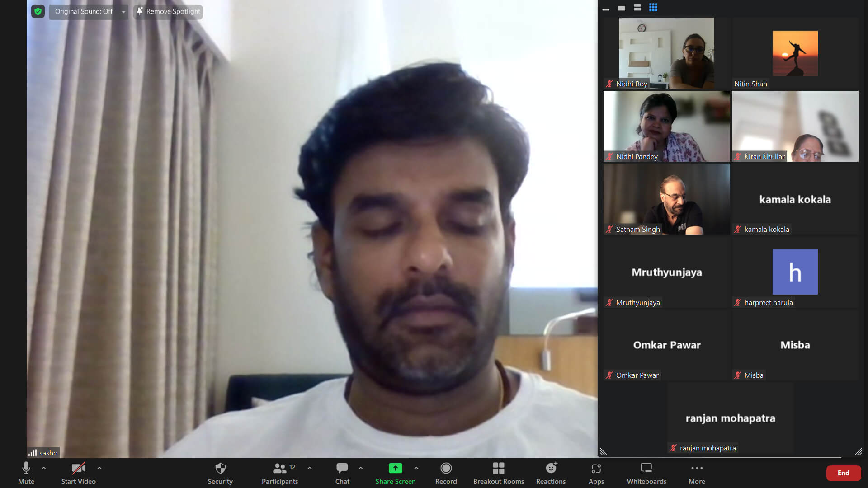Start your video
The height and width of the screenshot is (488, 868).
click(x=78, y=473)
